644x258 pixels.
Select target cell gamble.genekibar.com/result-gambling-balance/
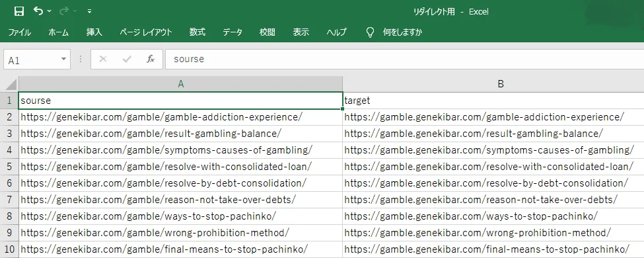(493, 134)
